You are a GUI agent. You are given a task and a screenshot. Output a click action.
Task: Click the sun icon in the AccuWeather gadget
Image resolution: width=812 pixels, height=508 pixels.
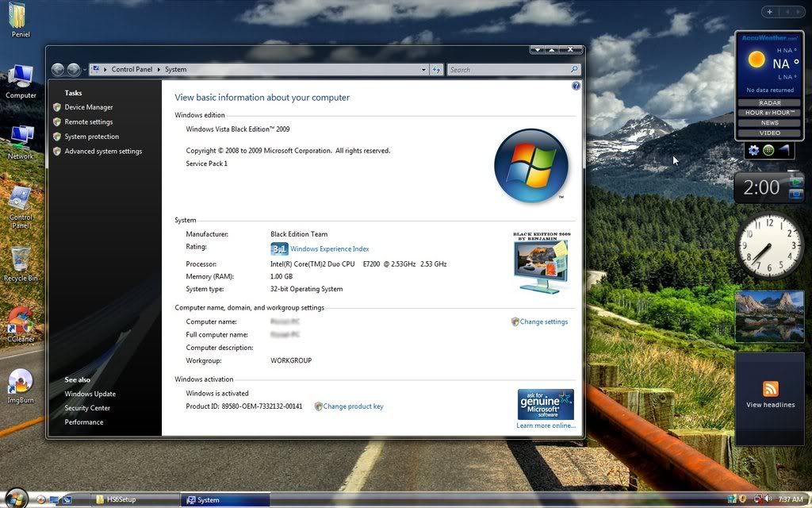coord(756,60)
